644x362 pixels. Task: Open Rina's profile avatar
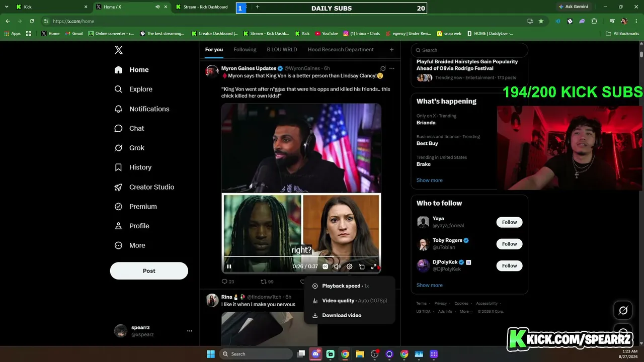point(212,300)
